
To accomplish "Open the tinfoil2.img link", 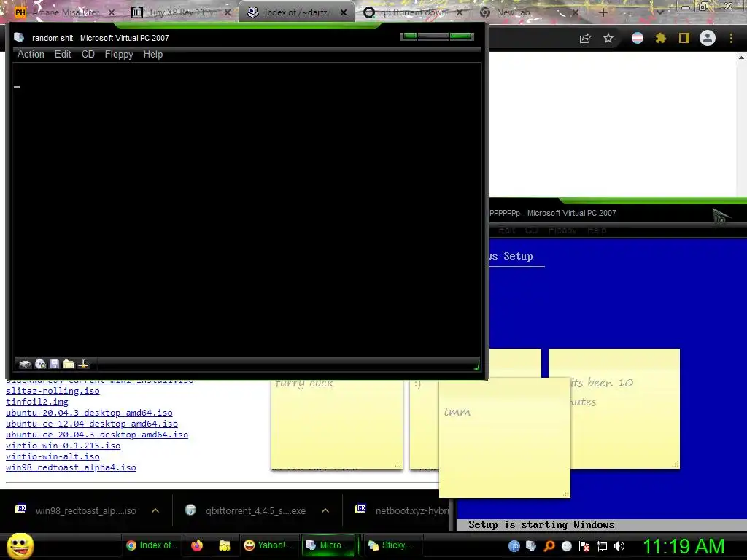I will pos(37,402).
